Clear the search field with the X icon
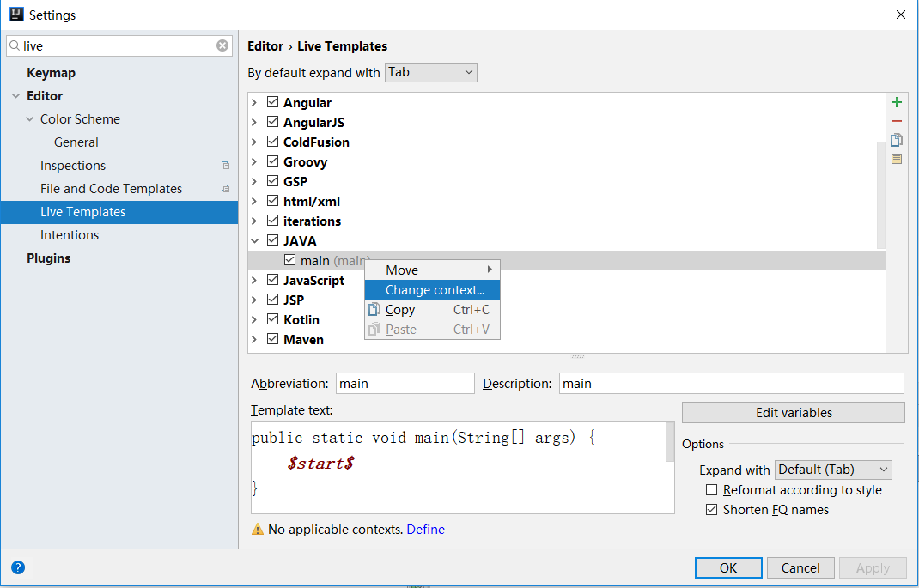 point(222,45)
